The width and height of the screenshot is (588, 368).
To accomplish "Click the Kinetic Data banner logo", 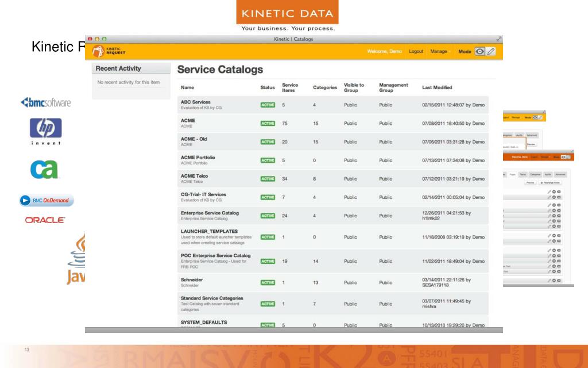I will [287, 16].
